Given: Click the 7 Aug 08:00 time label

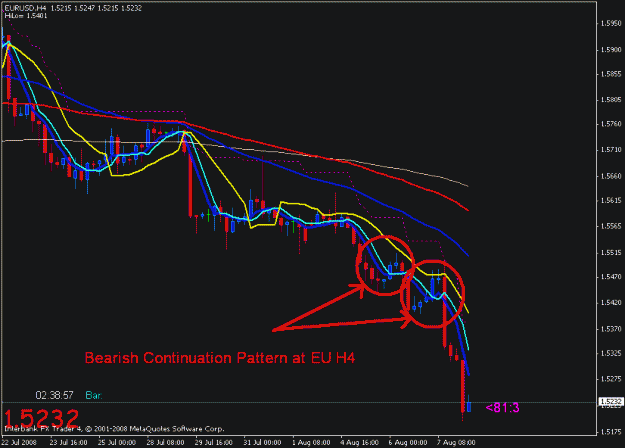Looking at the screenshot, I should (x=456, y=442).
